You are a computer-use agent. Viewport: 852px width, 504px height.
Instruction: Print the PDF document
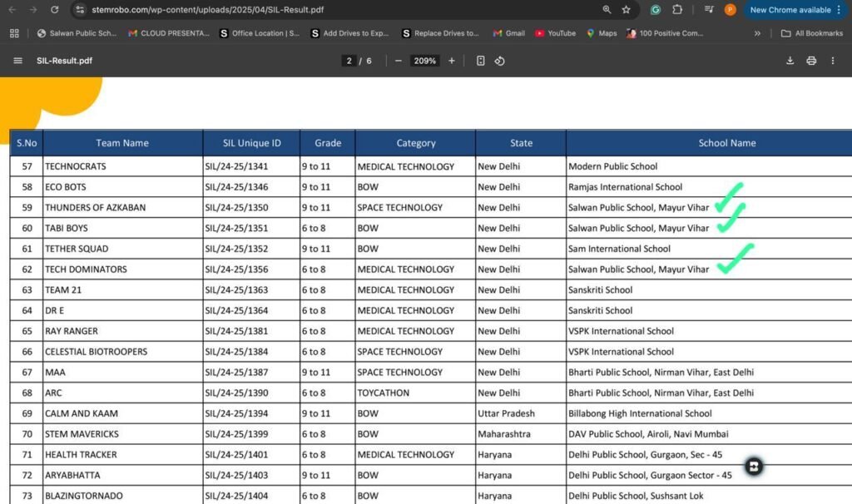click(x=811, y=60)
